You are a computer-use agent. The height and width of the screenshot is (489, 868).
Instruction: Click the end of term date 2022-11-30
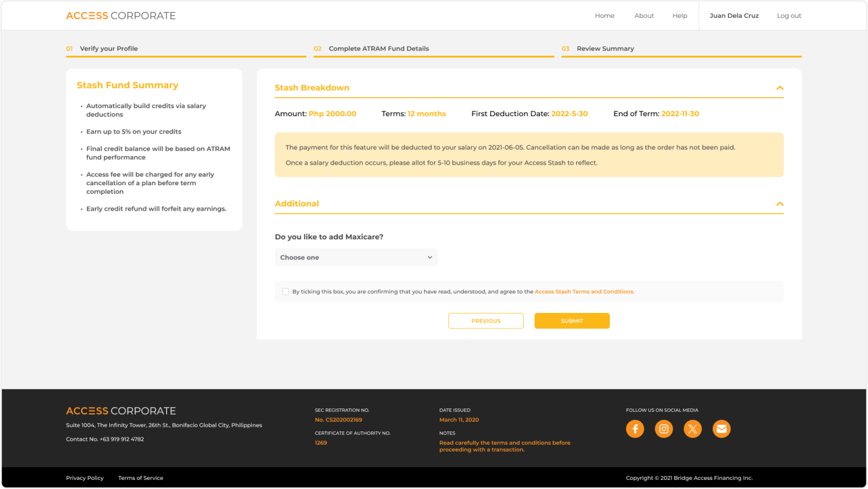[x=680, y=114]
